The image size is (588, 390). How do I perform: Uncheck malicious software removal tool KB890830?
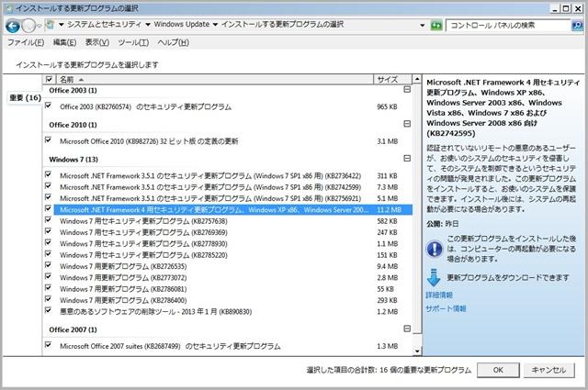pyautogui.click(x=48, y=310)
